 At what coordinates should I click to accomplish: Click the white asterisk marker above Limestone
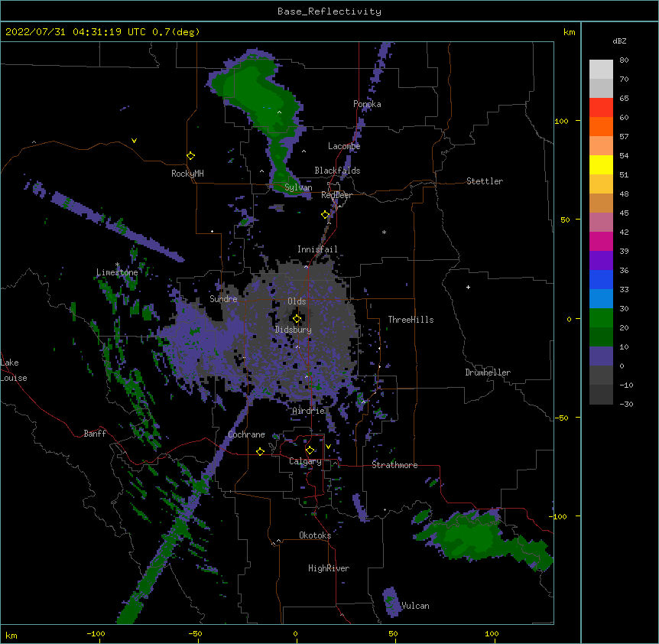point(118,265)
